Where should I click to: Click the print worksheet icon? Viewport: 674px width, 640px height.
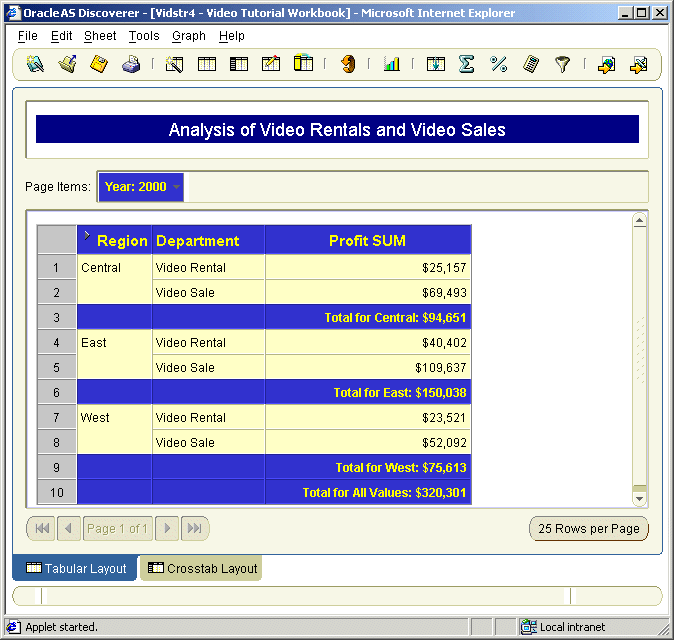[131, 64]
